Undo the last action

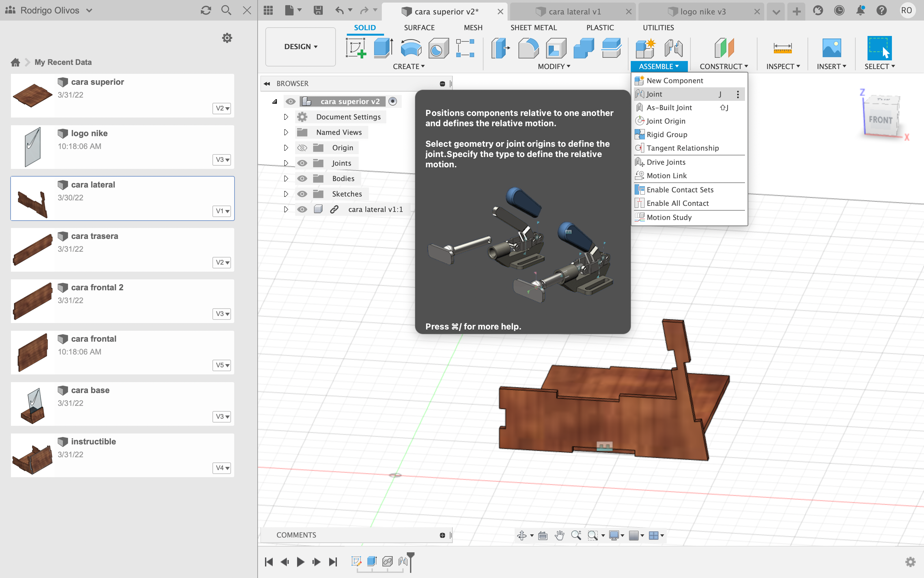[x=339, y=11]
